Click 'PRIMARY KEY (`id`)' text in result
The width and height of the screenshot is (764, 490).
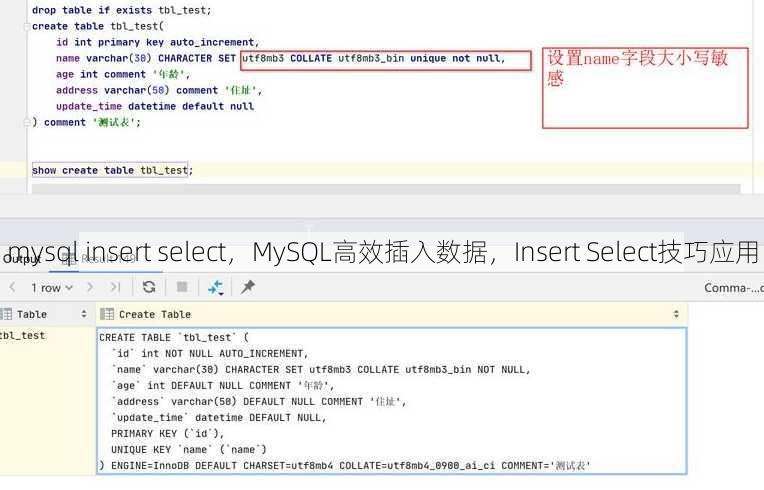pos(167,433)
